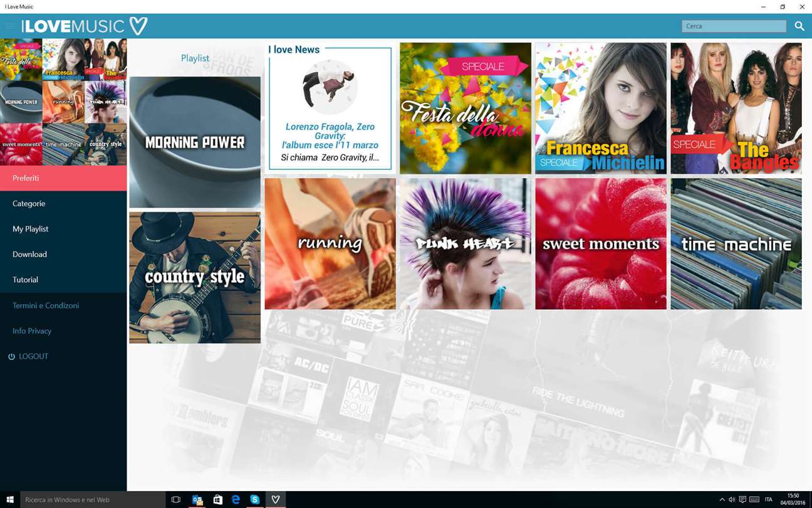This screenshot has height=508, width=812.
Task: Open Skype from the taskbar
Action: point(255,500)
